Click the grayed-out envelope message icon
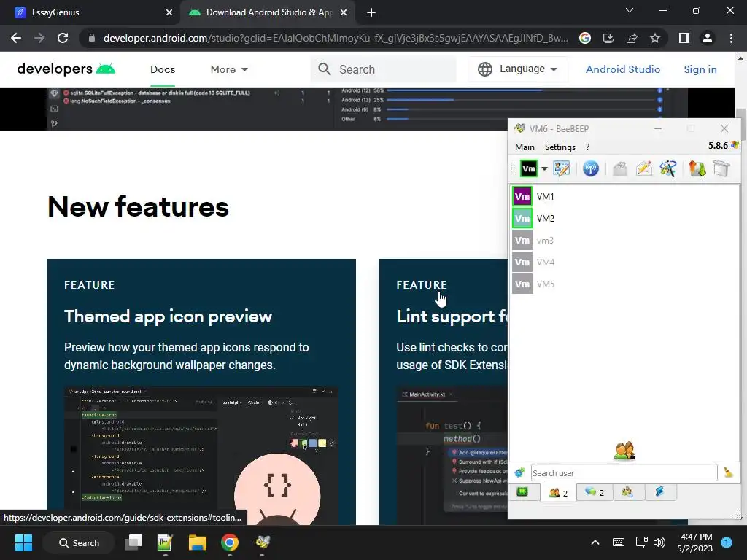 620,168
